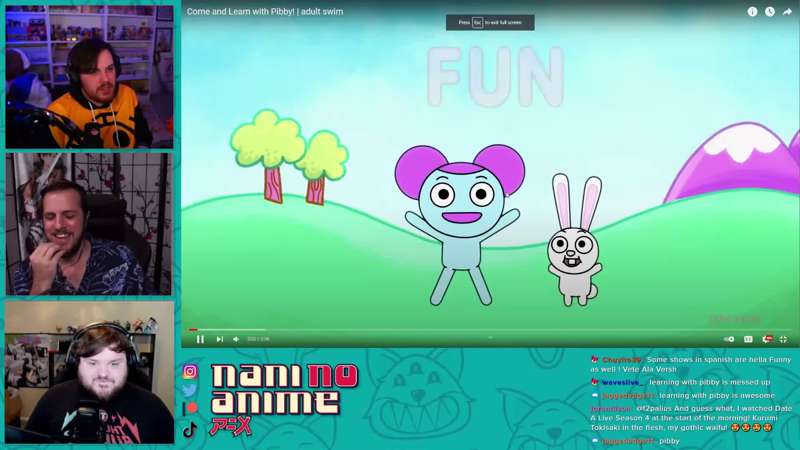Screen dimensions: 800x450
Task: Open the "Come and Learn with Pibby!" title link
Action: coord(265,11)
